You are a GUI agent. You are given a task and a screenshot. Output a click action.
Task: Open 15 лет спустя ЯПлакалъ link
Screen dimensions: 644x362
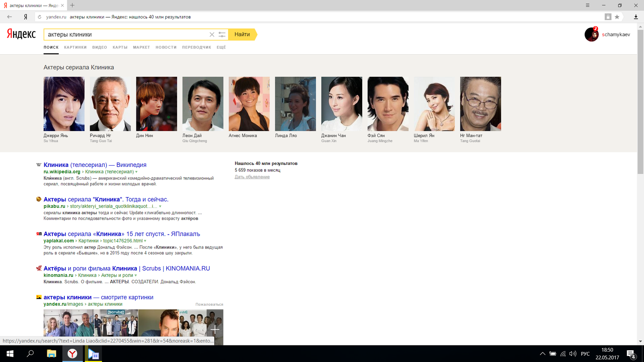point(122,234)
